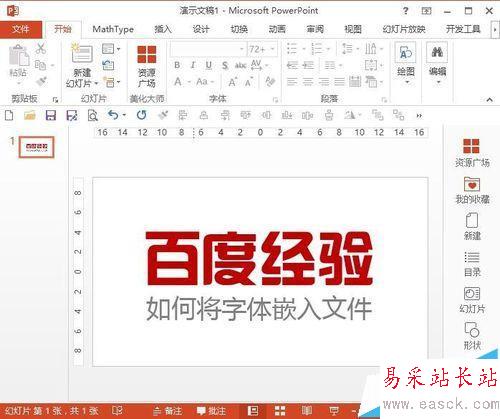Viewport: 500px width, 419px height.
Task: Click the New blank document icon
Action: point(9,116)
